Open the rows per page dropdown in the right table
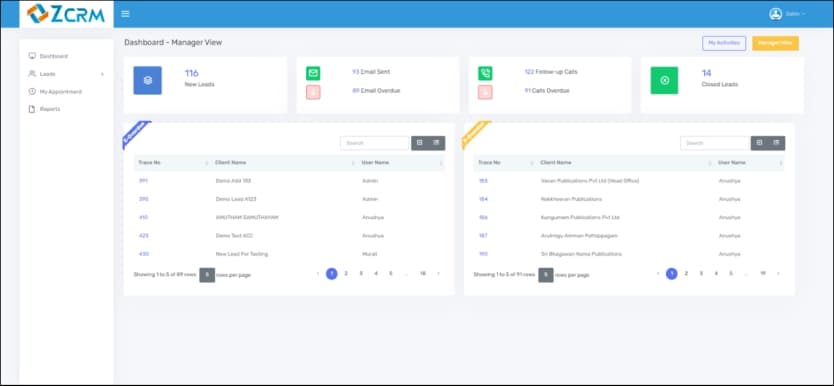Viewport: 834px width, 386px height. click(546, 275)
